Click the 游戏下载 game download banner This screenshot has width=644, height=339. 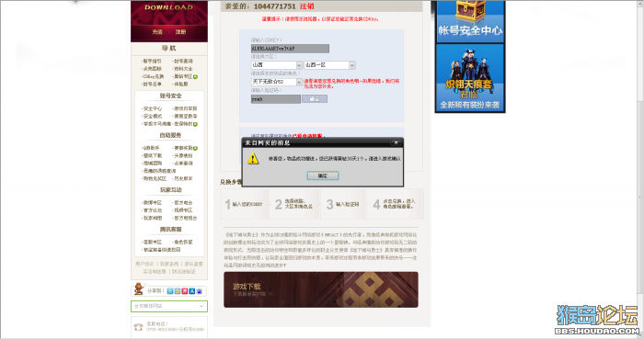coord(321,289)
